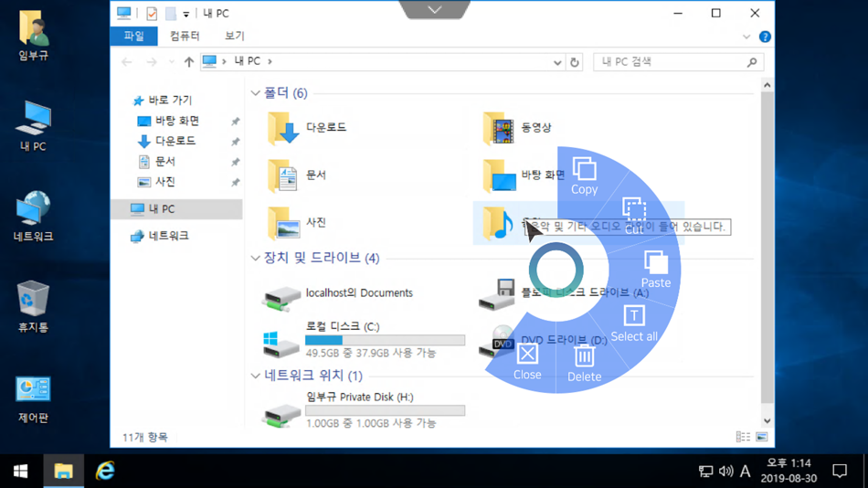Open the 보기 ribbon tab
The width and height of the screenshot is (868, 488).
(x=234, y=36)
